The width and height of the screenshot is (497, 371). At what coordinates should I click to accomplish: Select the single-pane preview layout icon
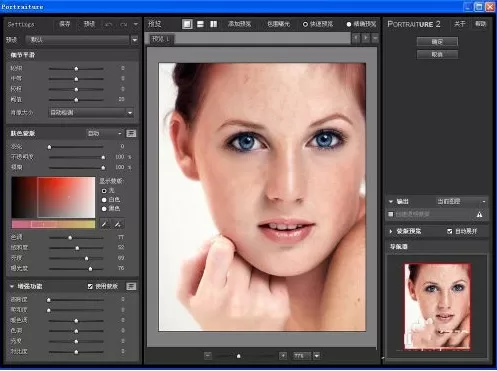(187, 24)
